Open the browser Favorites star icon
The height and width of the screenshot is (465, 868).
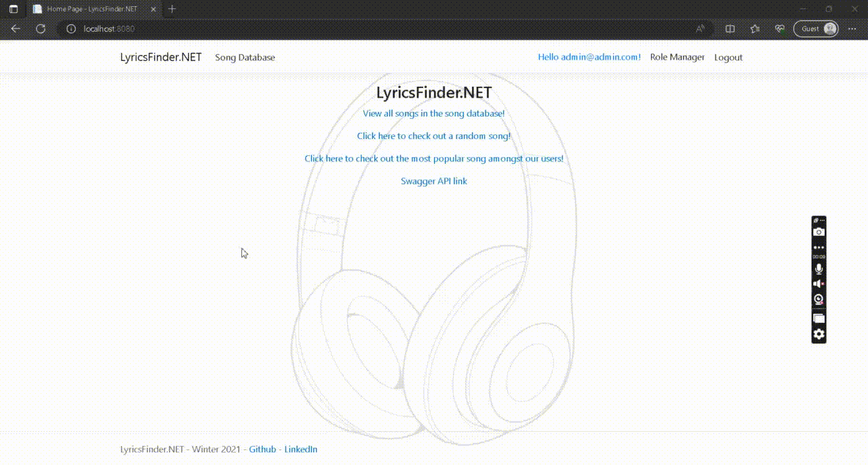[x=755, y=28]
